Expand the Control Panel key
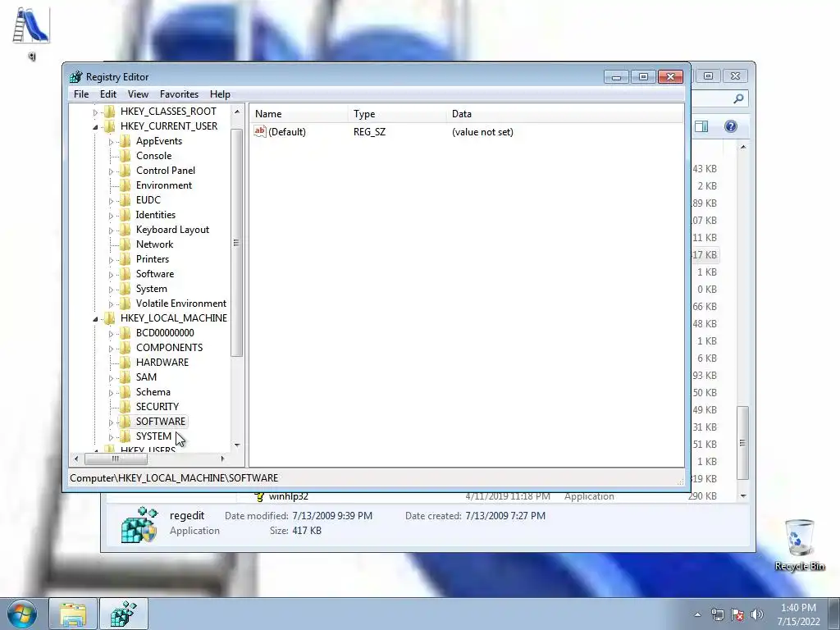Screen dimensions: 840x630 tap(111, 171)
